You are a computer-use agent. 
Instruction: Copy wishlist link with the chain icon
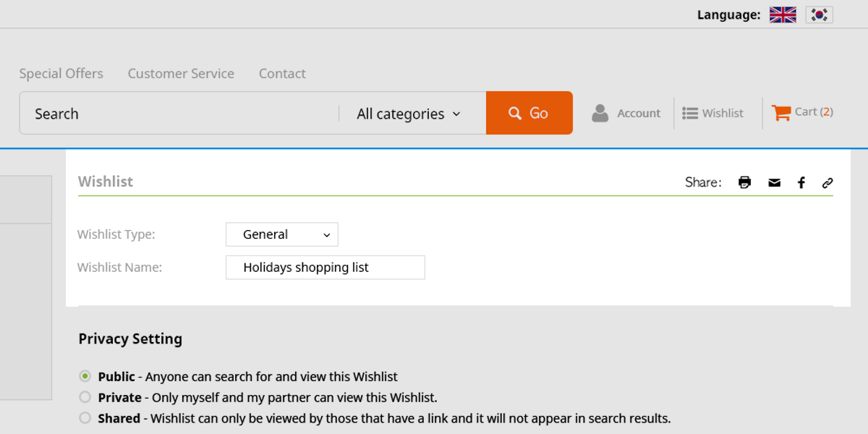pyautogui.click(x=827, y=182)
